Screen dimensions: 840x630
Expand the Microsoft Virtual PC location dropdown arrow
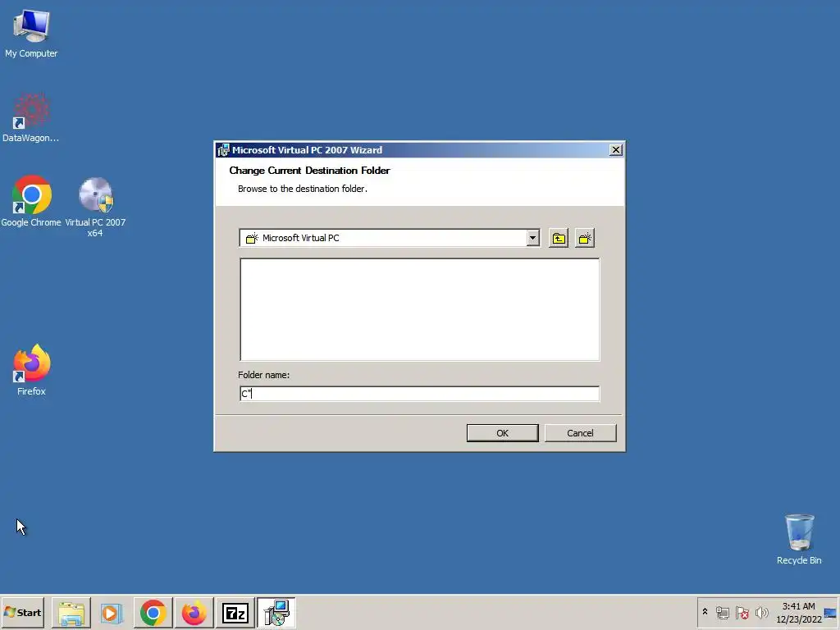coord(532,238)
